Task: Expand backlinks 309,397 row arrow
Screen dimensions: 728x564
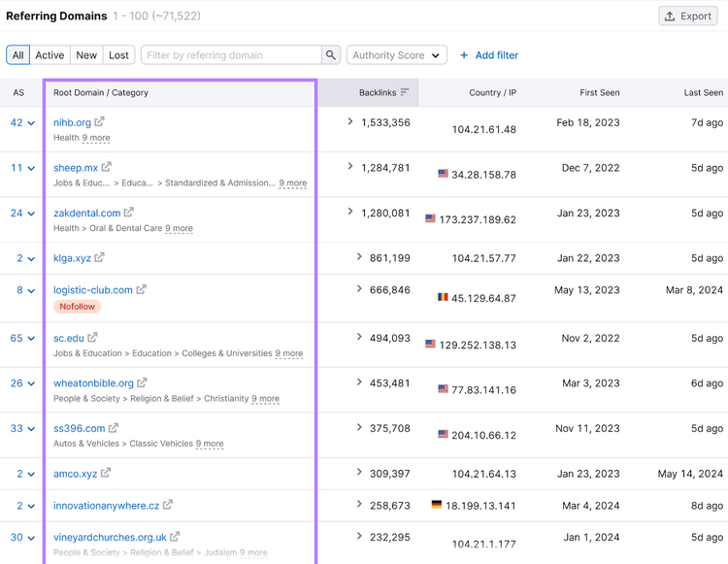Action: tap(359, 472)
